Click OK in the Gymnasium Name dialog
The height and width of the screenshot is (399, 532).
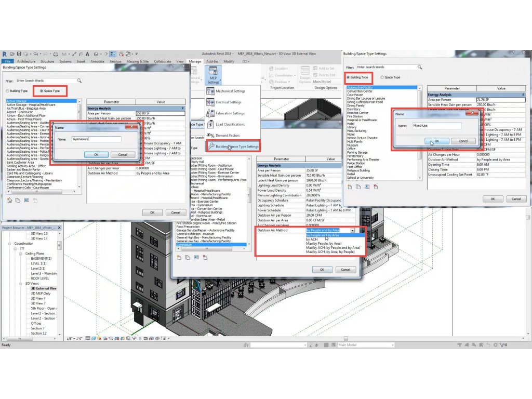click(96, 155)
